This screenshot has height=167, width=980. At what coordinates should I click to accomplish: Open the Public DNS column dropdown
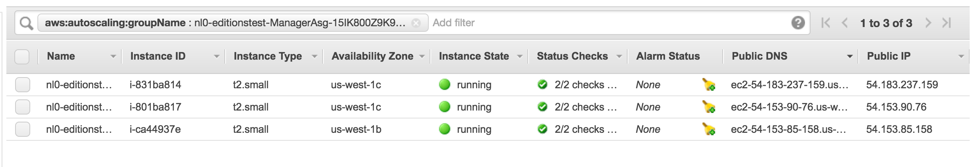tap(850, 56)
